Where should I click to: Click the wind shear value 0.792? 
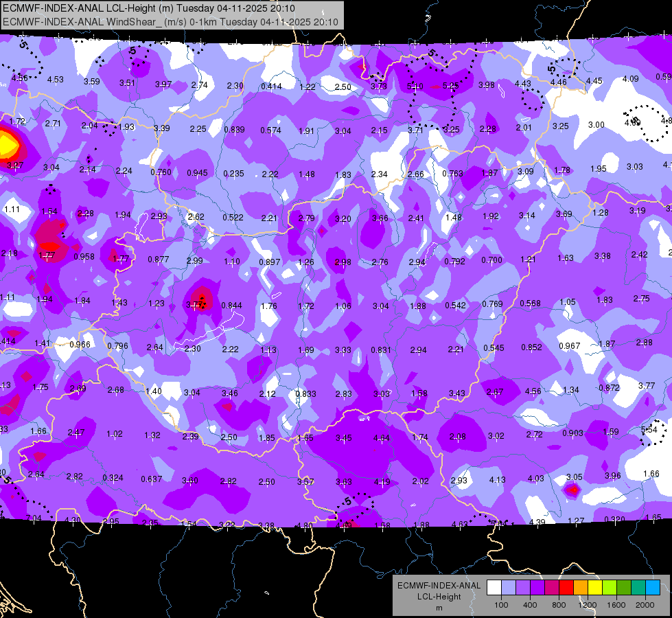[x=454, y=261]
